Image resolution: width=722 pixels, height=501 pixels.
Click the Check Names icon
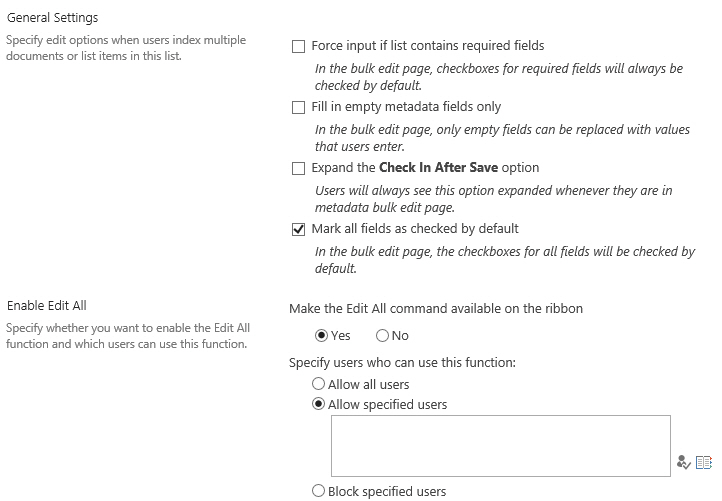(x=684, y=462)
